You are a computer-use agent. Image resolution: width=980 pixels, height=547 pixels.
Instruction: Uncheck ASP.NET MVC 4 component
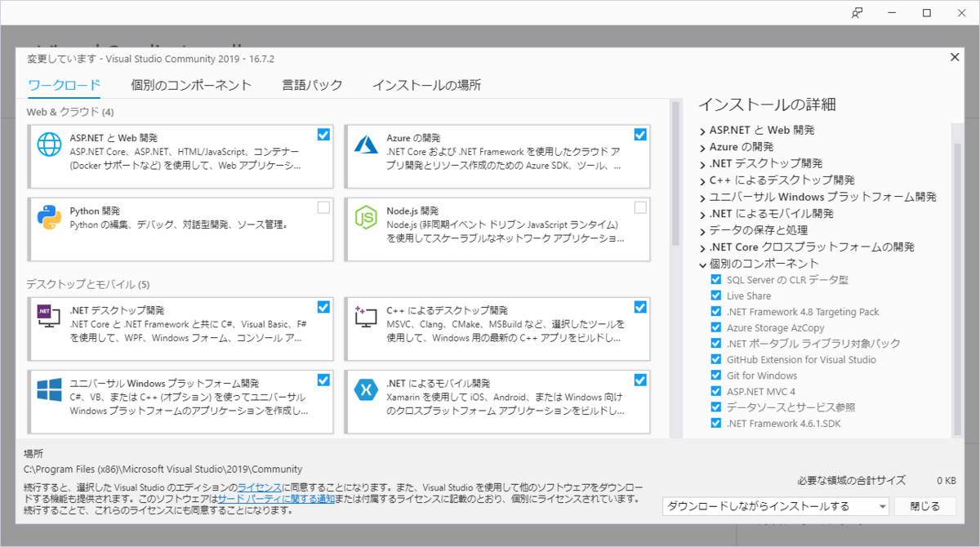pos(716,392)
